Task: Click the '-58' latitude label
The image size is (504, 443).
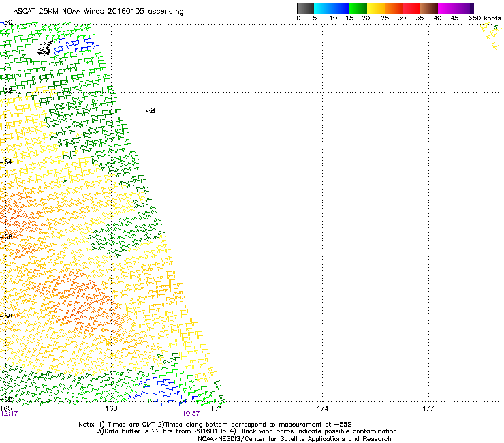Action: click(x=6, y=316)
